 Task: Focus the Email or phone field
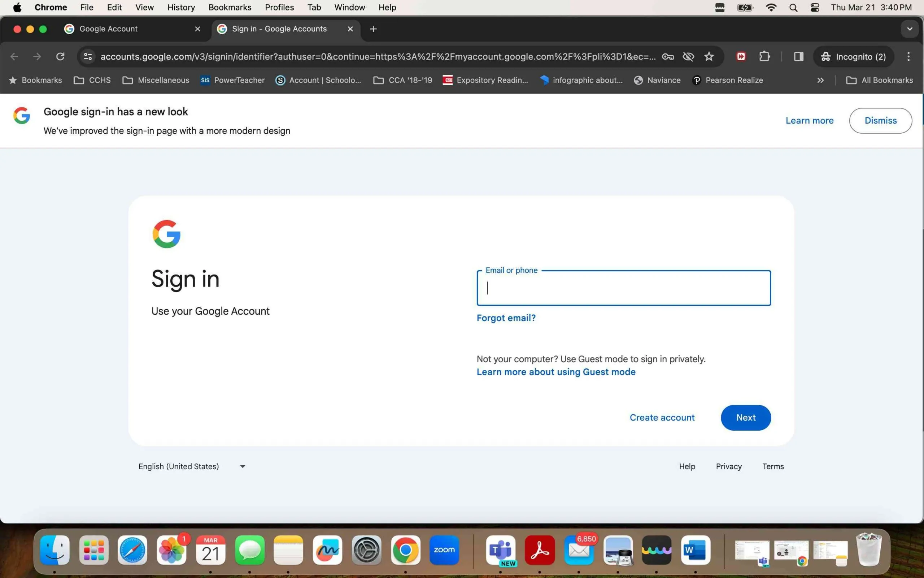[x=623, y=288]
